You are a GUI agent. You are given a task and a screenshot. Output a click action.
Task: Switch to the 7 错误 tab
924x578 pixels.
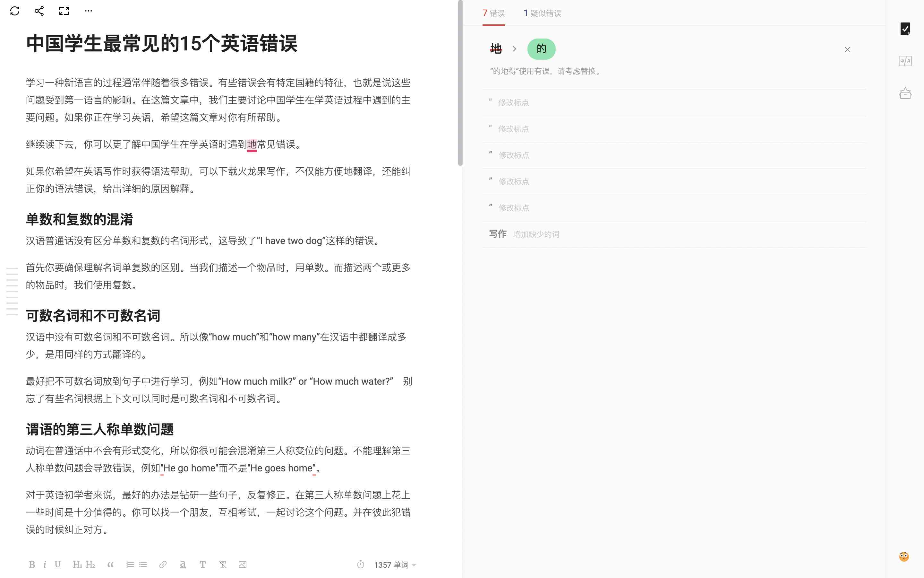[x=493, y=13]
